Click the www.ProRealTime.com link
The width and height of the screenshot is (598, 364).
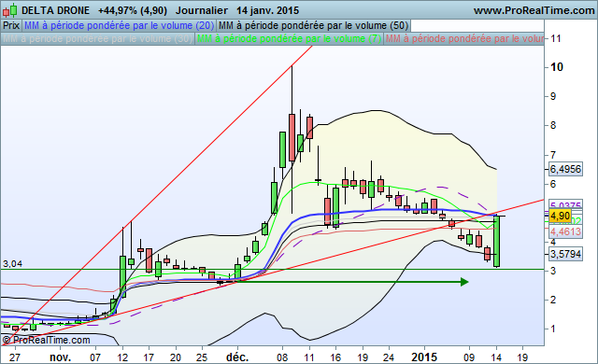[x=534, y=10]
